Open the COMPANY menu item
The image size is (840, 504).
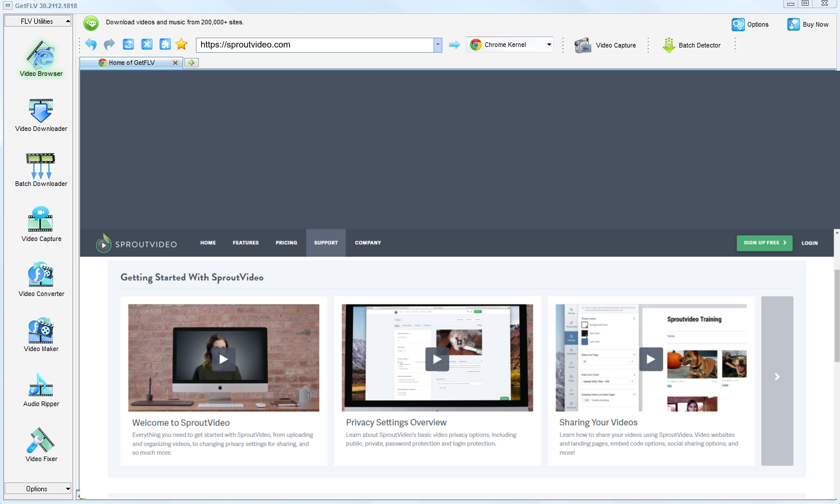[368, 243]
